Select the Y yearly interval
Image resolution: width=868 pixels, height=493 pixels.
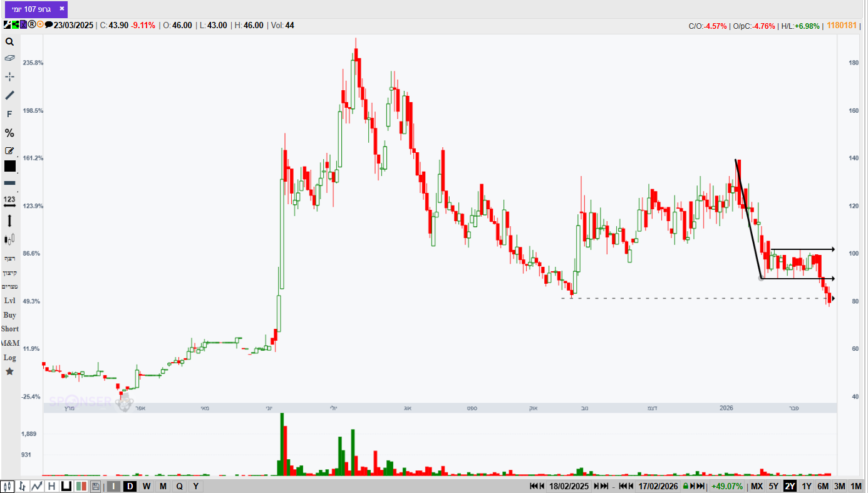(195, 486)
